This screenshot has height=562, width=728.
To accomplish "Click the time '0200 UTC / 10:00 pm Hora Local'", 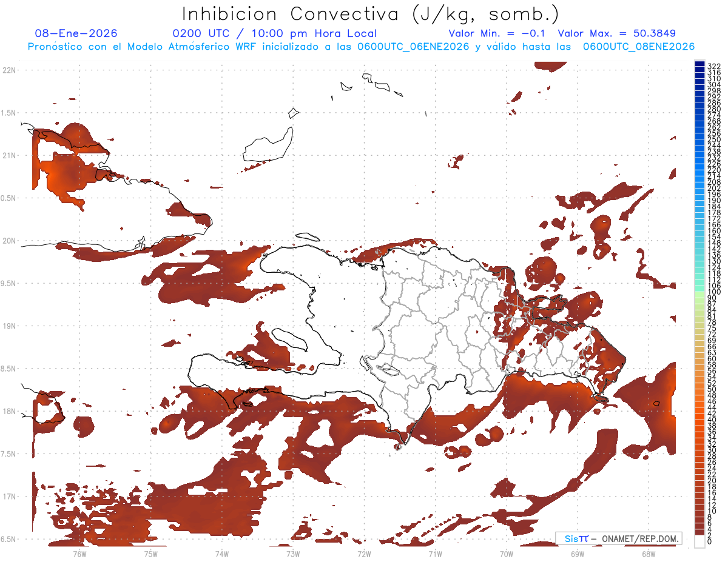I will (x=275, y=33).
